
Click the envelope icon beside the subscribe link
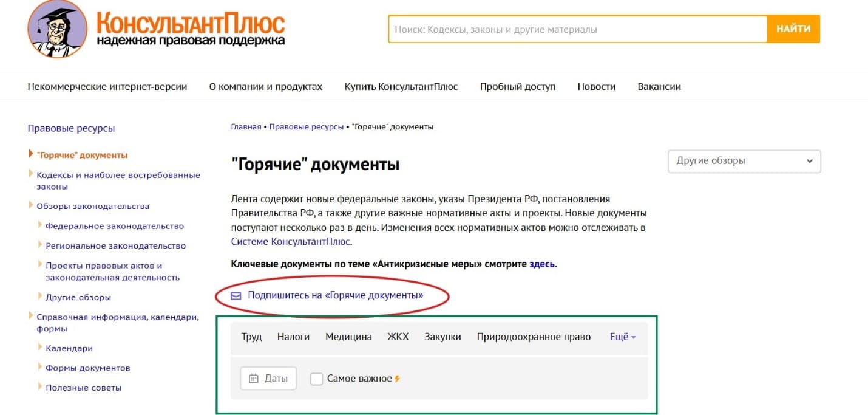point(236,296)
